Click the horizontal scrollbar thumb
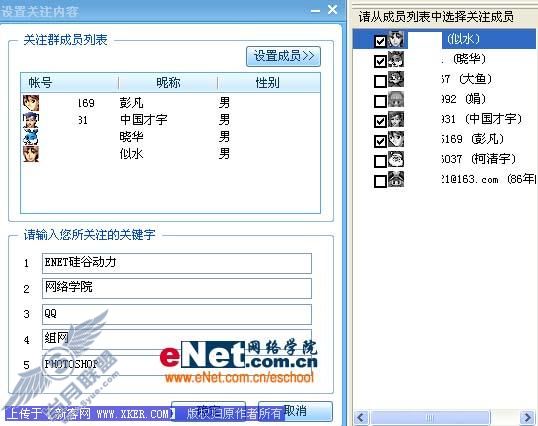538x426 pixels. click(430, 418)
